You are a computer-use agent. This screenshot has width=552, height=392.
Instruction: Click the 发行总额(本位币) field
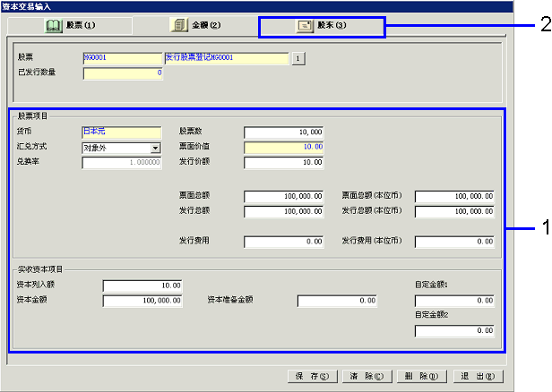click(454, 211)
